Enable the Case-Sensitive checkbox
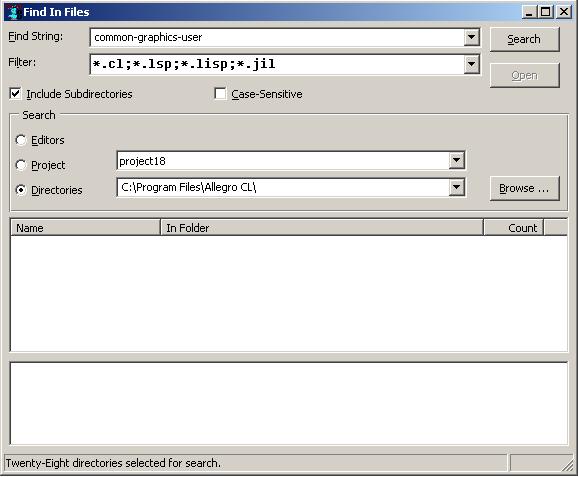This screenshot has height=477, width=578. coord(220,94)
